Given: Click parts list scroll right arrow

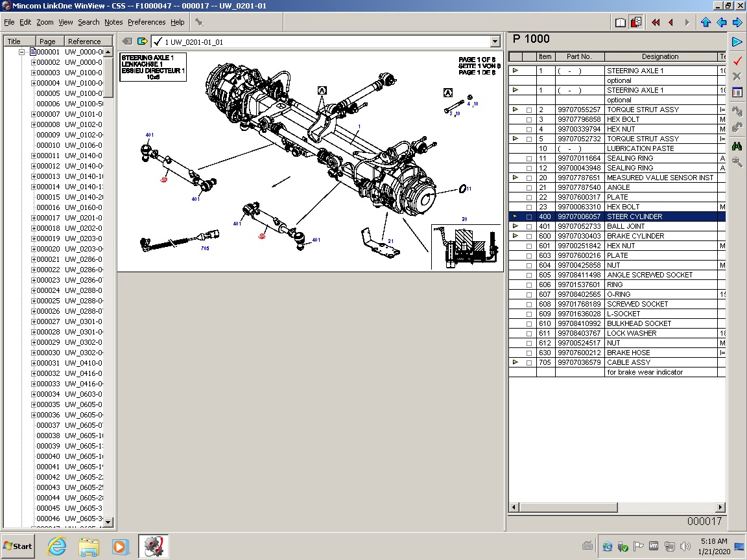Looking at the screenshot, I should pos(720,507).
